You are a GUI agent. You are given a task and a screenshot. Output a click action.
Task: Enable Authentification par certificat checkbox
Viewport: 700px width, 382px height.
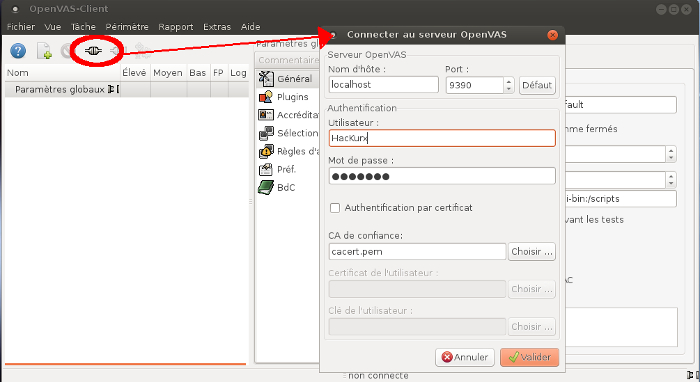pos(335,208)
